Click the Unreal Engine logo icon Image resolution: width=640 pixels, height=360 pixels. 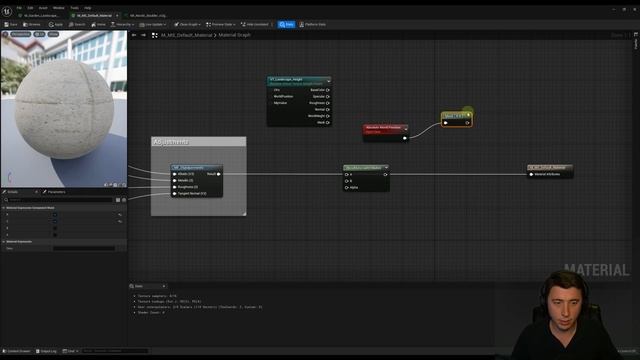tap(7, 11)
